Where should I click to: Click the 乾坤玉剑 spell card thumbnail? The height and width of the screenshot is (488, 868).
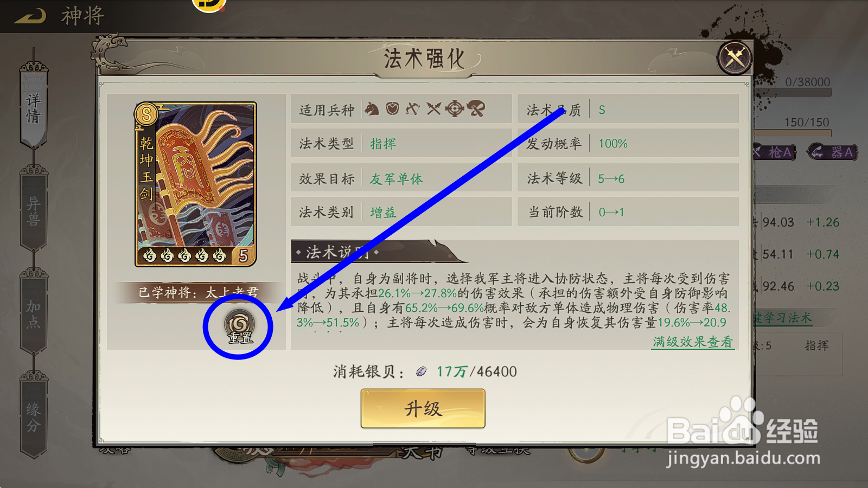tap(196, 184)
